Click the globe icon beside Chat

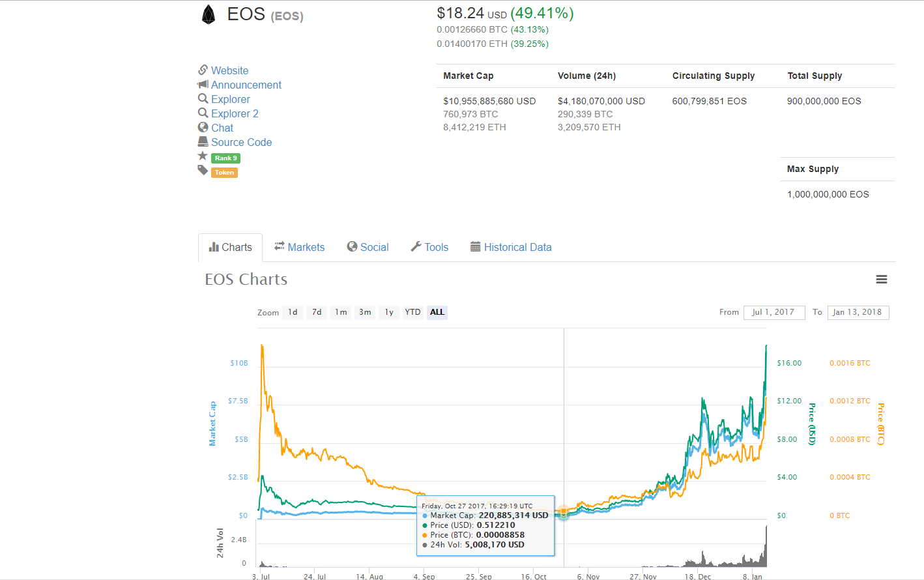(203, 127)
